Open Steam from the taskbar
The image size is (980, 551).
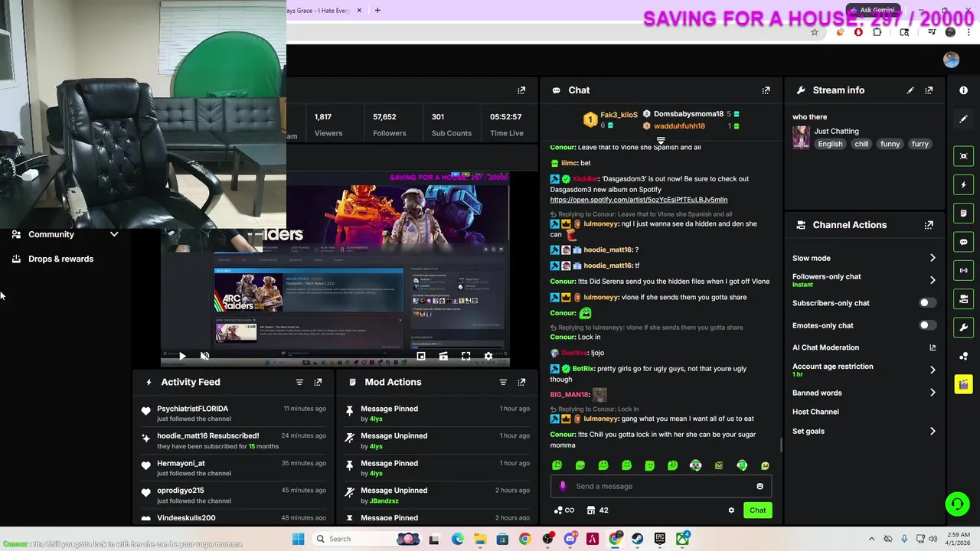tap(637, 539)
